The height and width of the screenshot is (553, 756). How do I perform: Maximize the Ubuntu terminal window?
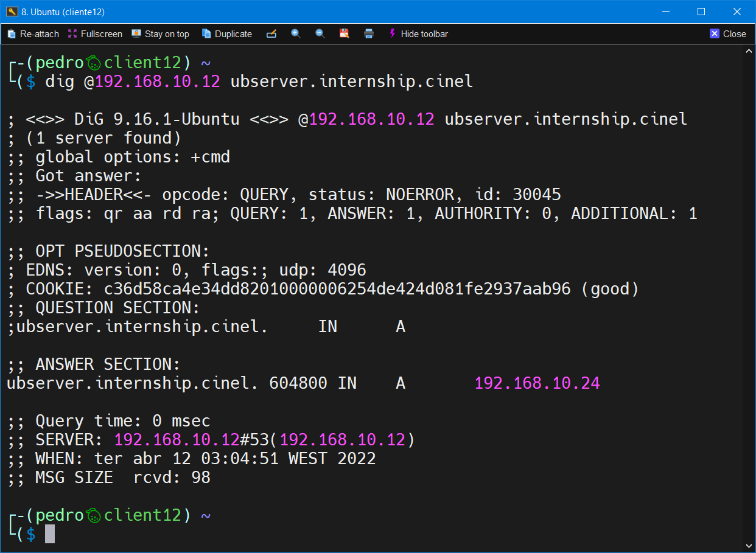(701, 12)
